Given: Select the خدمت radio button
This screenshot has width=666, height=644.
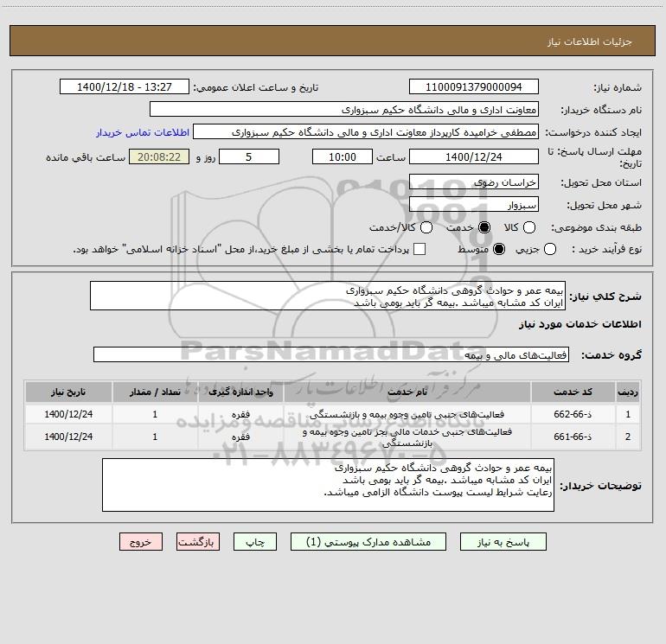Looking at the screenshot, I should 483,228.
